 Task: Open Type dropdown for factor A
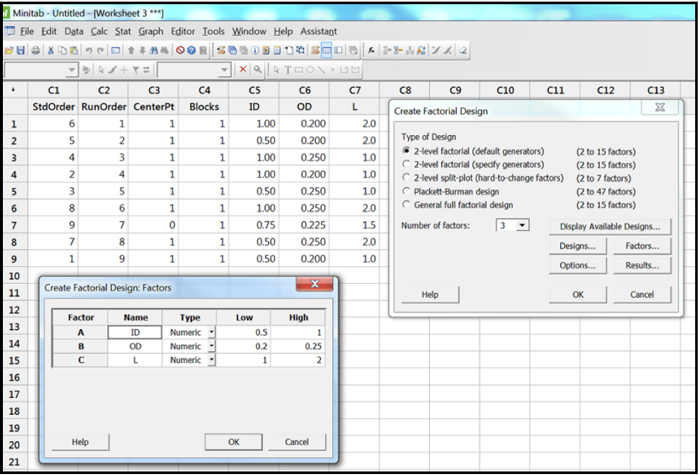click(211, 333)
